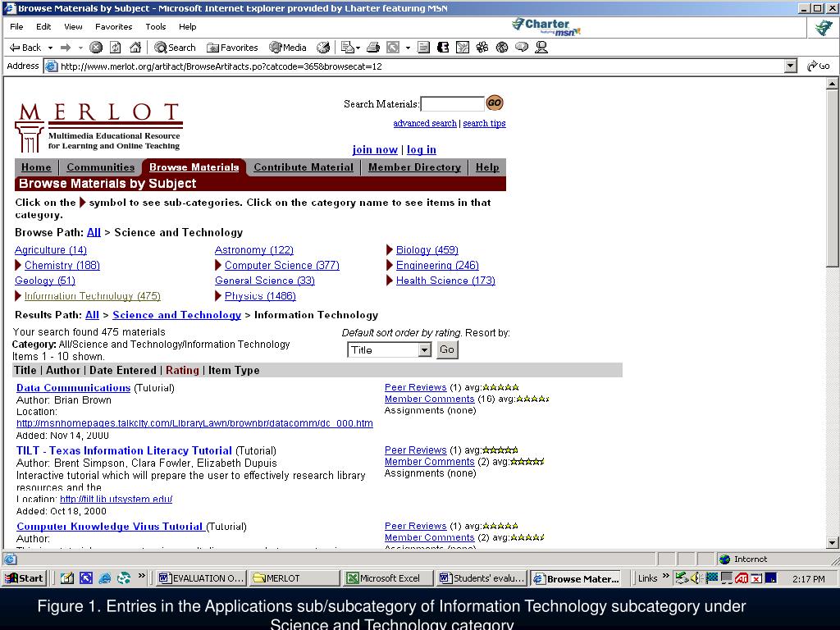Click the join now link

pos(375,149)
